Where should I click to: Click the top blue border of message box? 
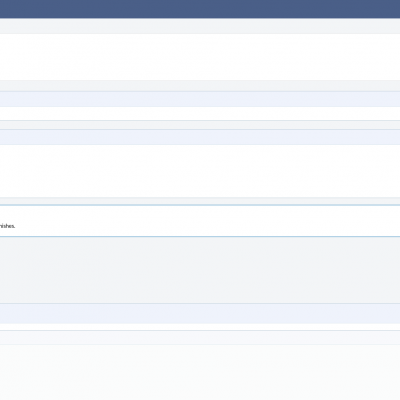[x=200, y=205]
